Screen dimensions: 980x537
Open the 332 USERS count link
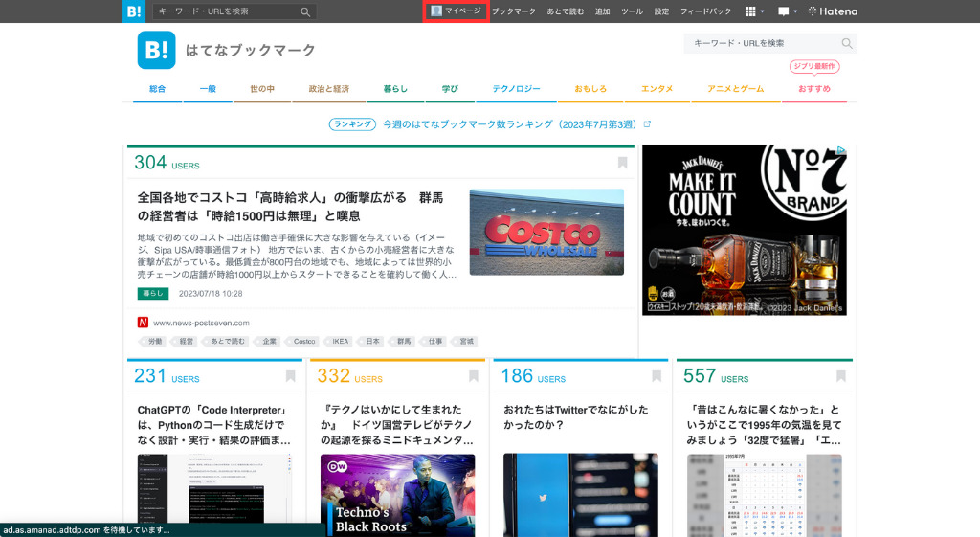coord(350,376)
